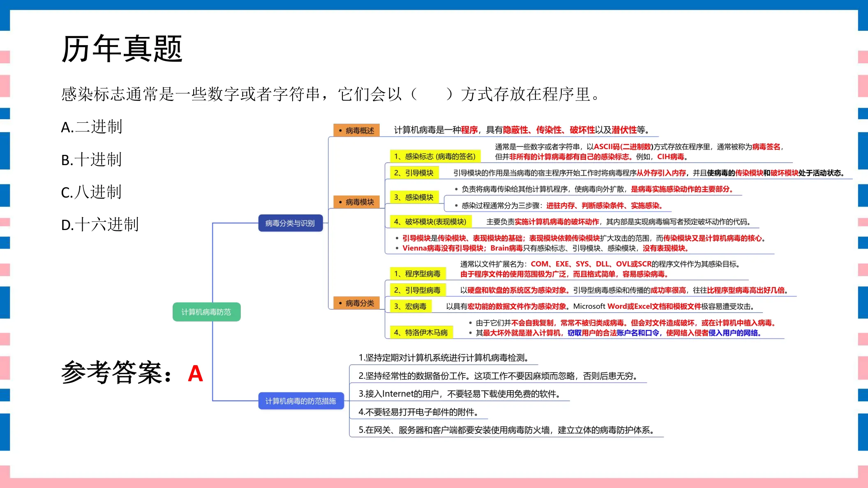Image resolution: width=868 pixels, height=488 pixels.
Task: Click yellow label 1、感染标志 (病毒的签名)
Action: pyautogui.click(x=435, y=156)
